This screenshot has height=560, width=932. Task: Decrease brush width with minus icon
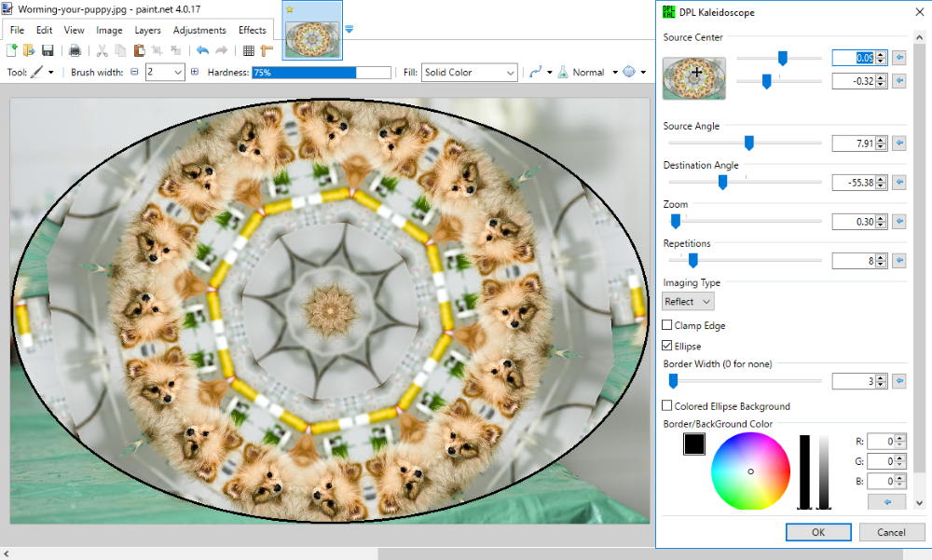(x=134, y=72)
